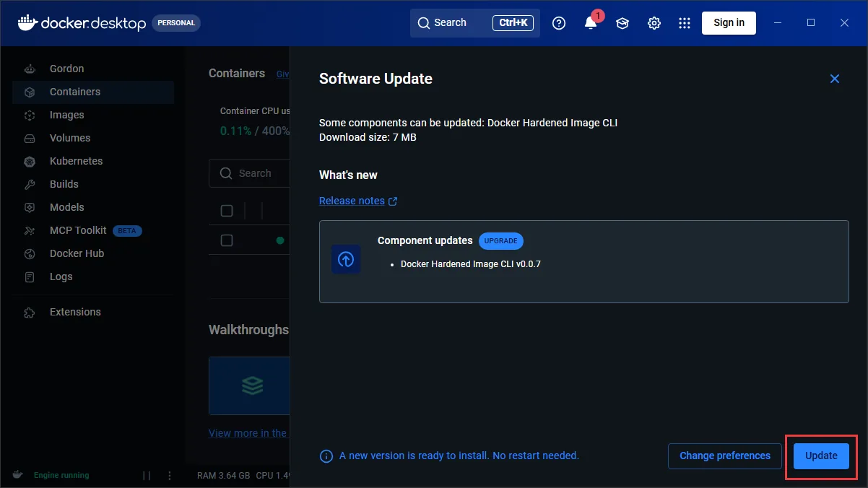
Task: Click the Download size: 7 MB text
Action: click(x=368, y=137)
